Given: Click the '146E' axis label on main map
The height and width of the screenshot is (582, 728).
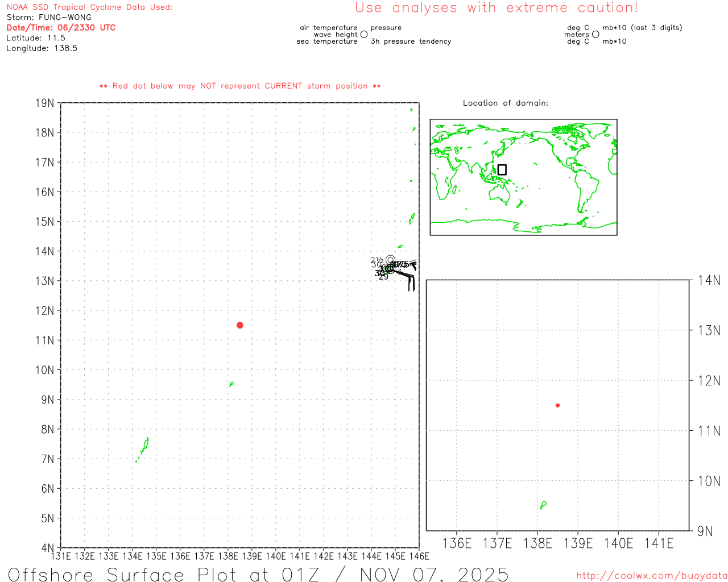Looking at the screenshot, I should (419, 556).
